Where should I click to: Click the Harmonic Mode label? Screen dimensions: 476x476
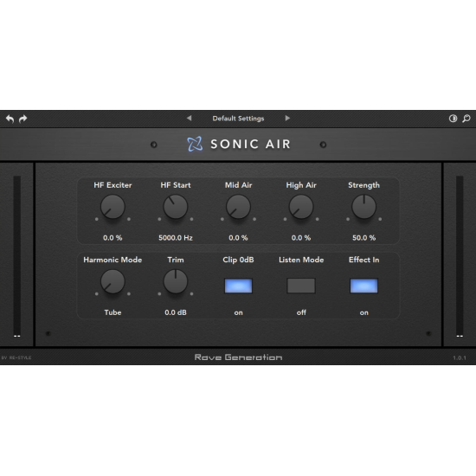tap(113, 260)
